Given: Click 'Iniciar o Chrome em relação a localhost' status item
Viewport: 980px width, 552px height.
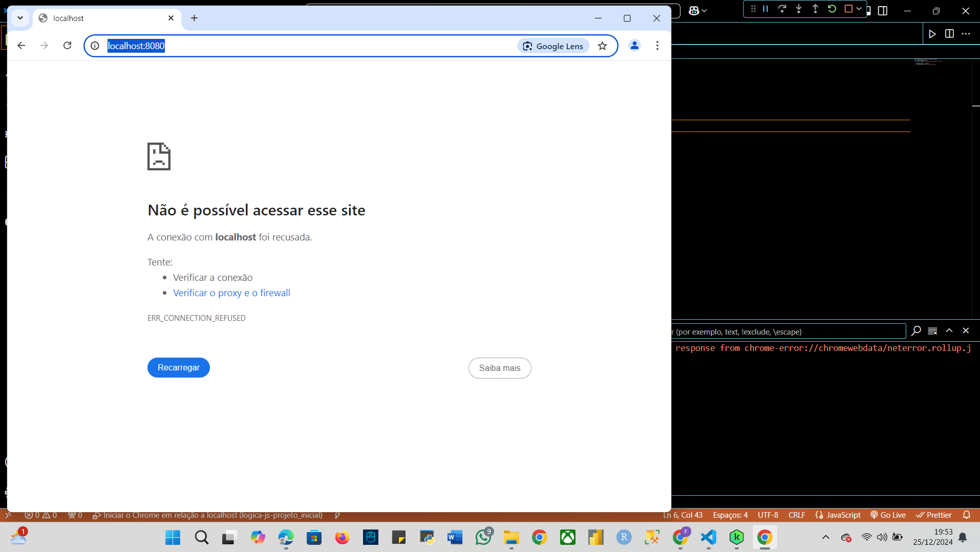Looking at the screenshot, I should pos(207,515).
